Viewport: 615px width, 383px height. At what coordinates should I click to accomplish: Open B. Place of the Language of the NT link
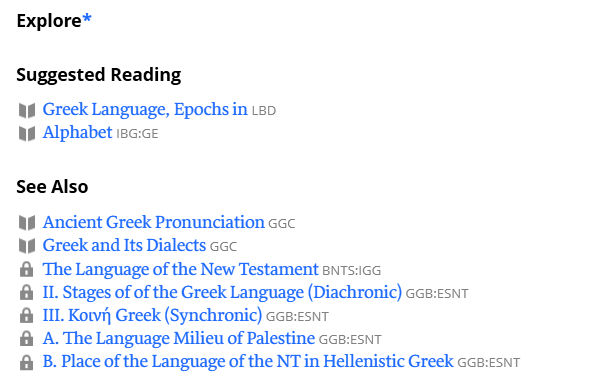click(x=248, y=361)
